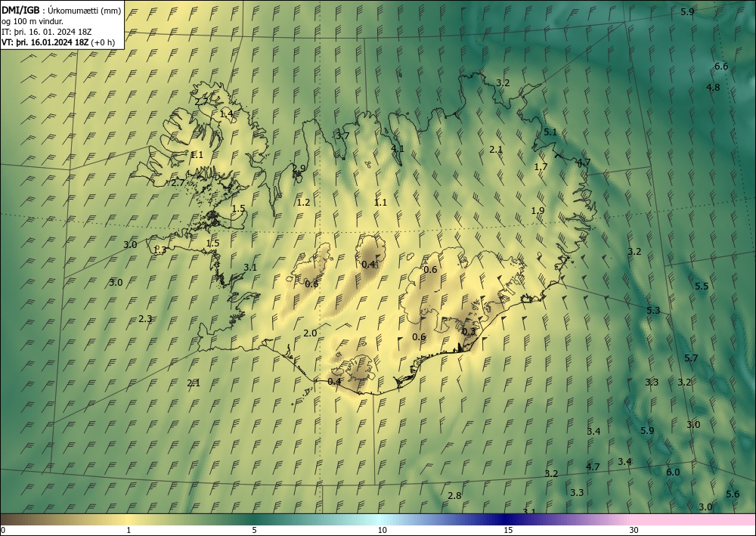Select the 'IT: þri. 16. 01. 2024 18Z' line

pos(46,32)
